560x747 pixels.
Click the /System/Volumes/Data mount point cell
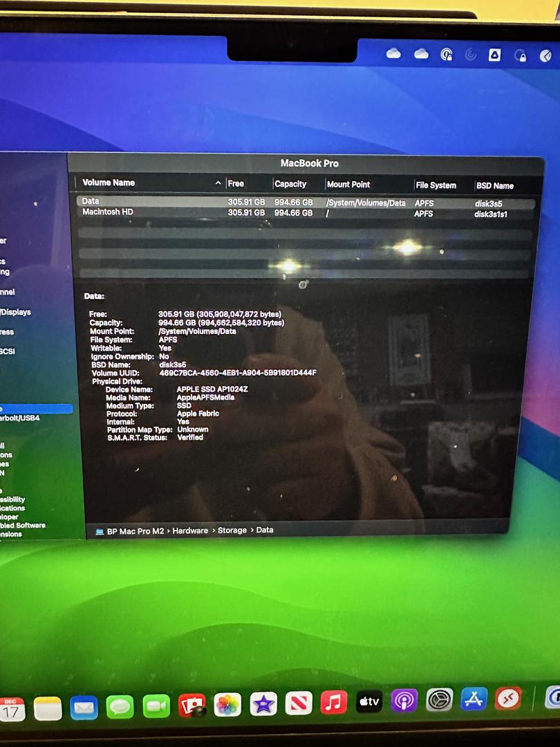pyautogui.click(x=366, y=203)
